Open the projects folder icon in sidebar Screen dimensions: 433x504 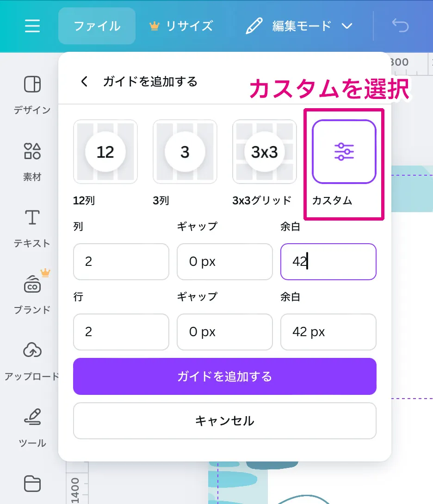coord(32,484)
